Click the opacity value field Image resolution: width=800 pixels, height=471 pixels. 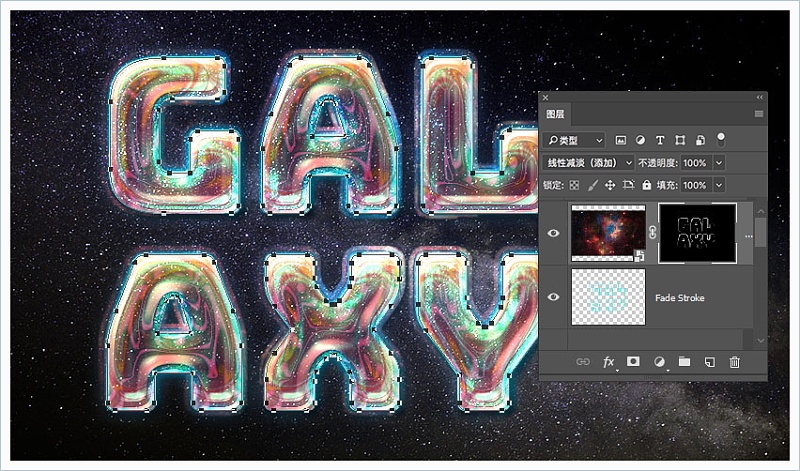point(695,162)
